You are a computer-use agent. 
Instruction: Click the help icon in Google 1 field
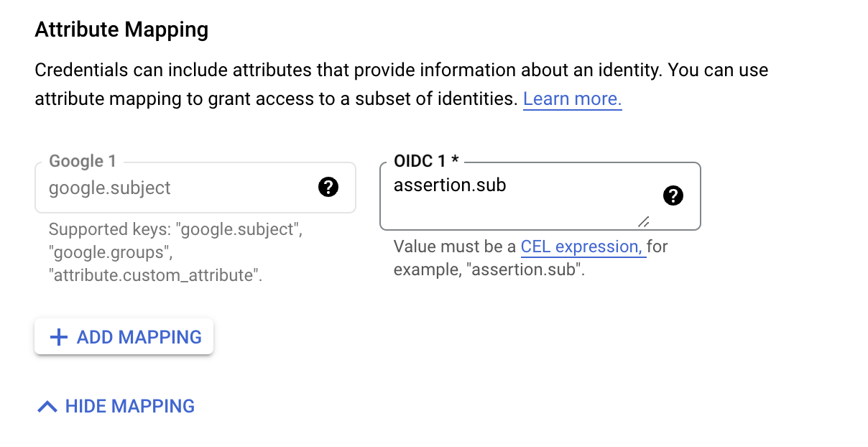point(328,188)
